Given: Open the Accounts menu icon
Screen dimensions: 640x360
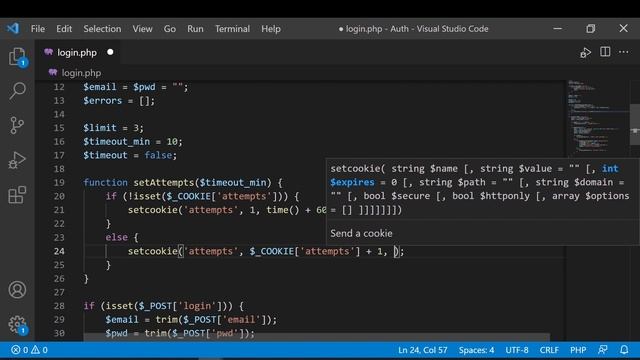Looking at the screenshot, I should (17, 290).
